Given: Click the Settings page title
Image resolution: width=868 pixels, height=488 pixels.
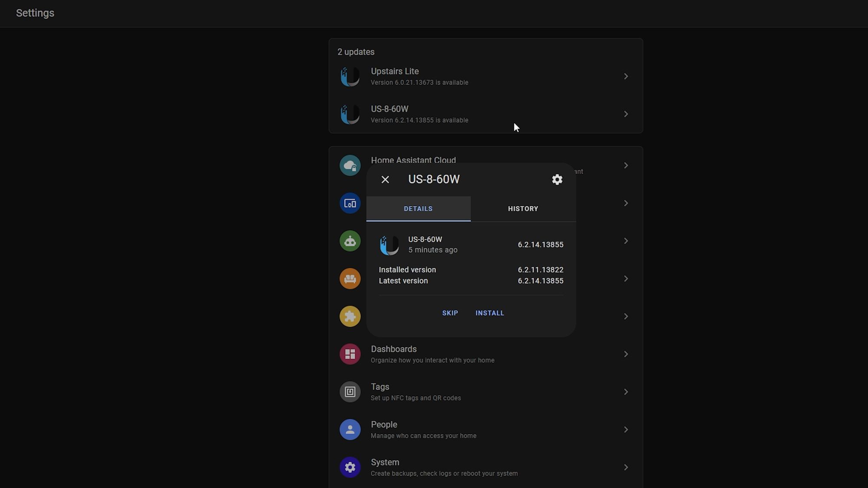Looking at the screenshot, I should click(35, 13).
